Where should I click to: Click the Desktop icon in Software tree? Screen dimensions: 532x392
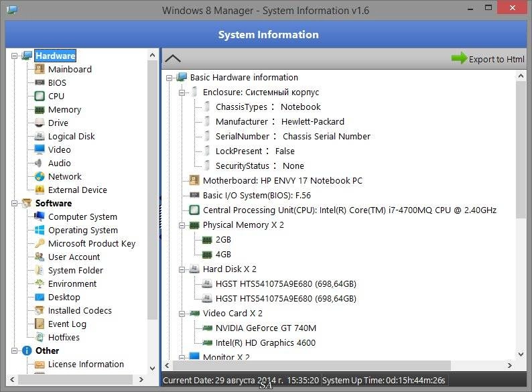click(40, 297)
